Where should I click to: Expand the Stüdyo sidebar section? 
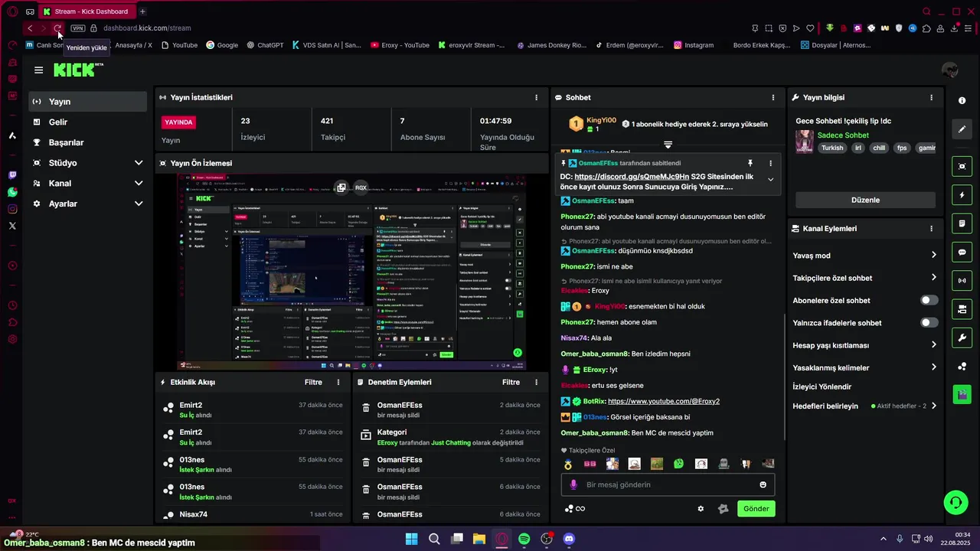click(x=139, y=163)
